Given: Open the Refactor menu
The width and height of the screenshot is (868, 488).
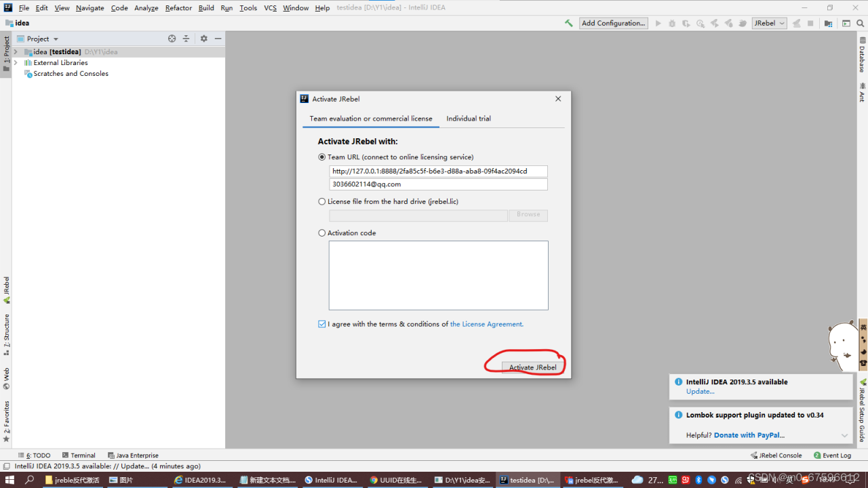Looking at the screenshot, I should coord(178,8).
